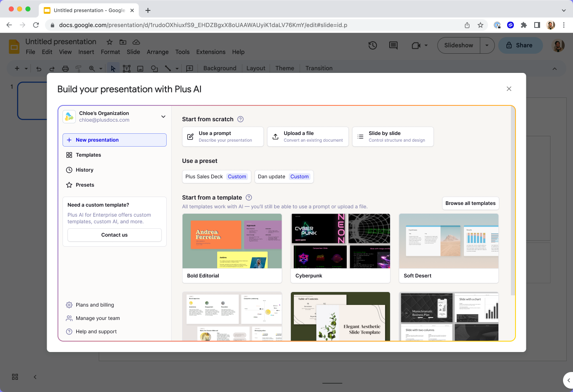Click the Share button
The height and width of the screenshot is (392, 573).
click(520, 45)
